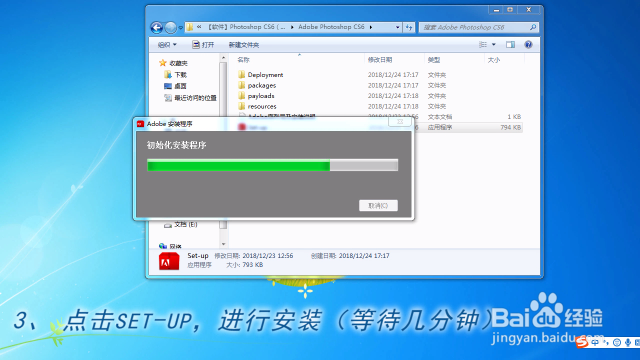Click the Set-up name in details pane
This screenshot has width=640, height=360.
point(198,256)
